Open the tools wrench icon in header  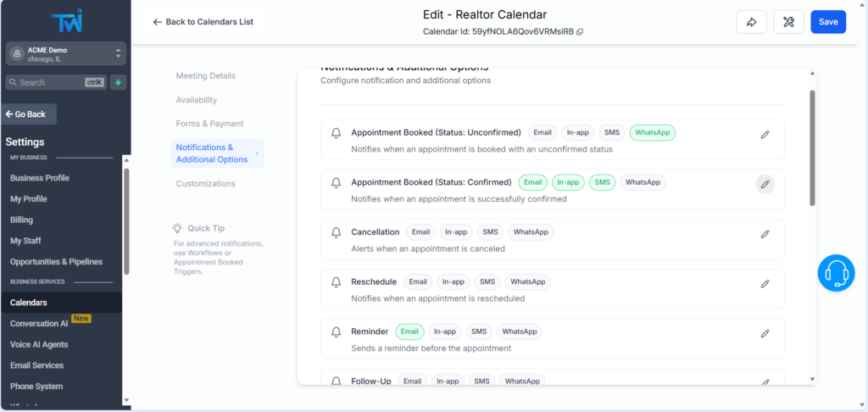(788, 22)
